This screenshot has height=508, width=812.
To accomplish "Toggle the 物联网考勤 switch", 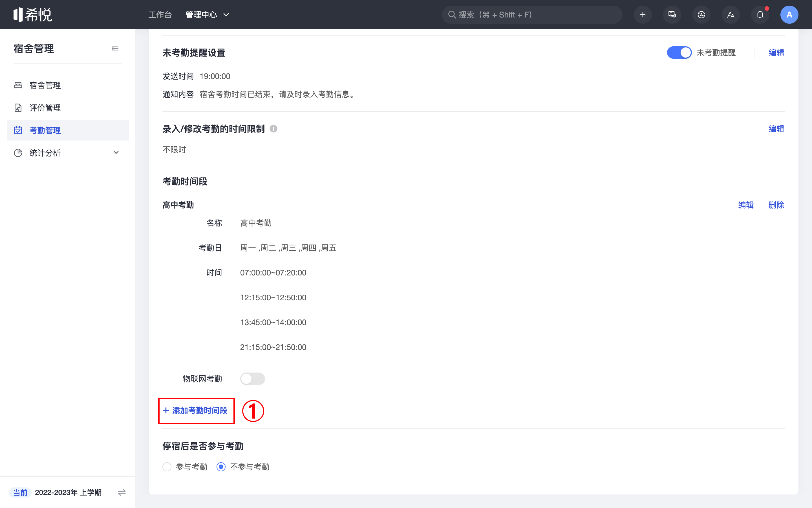I will (252, 379).
